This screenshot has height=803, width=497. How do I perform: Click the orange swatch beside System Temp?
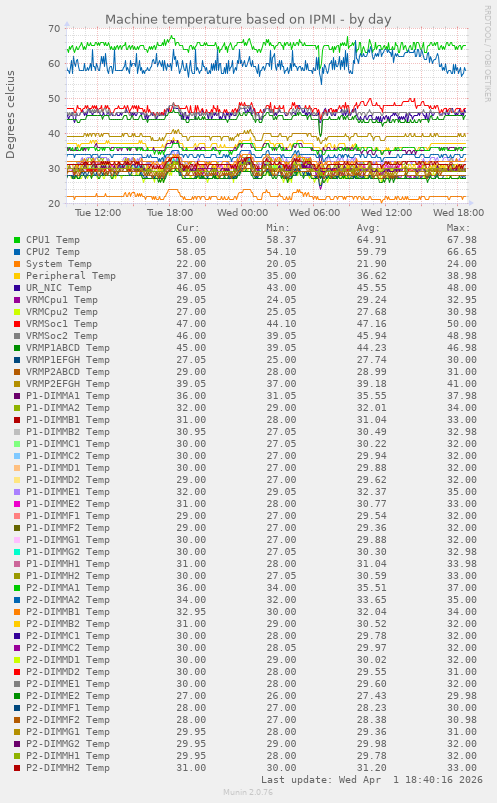coord(17,264)
